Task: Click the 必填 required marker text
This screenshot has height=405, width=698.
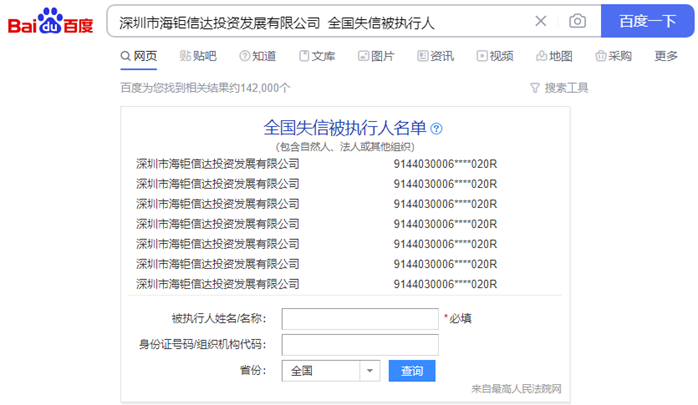Action: point(460,319)
